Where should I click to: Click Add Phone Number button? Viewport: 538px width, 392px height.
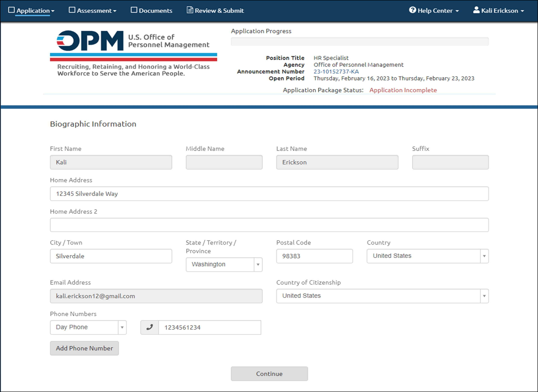(x=84, y=348)
